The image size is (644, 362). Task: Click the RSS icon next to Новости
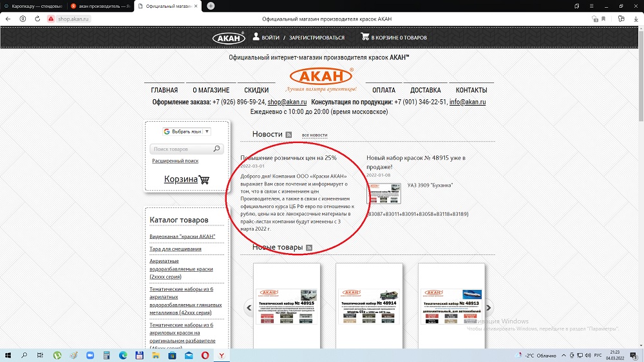point(289,135)
